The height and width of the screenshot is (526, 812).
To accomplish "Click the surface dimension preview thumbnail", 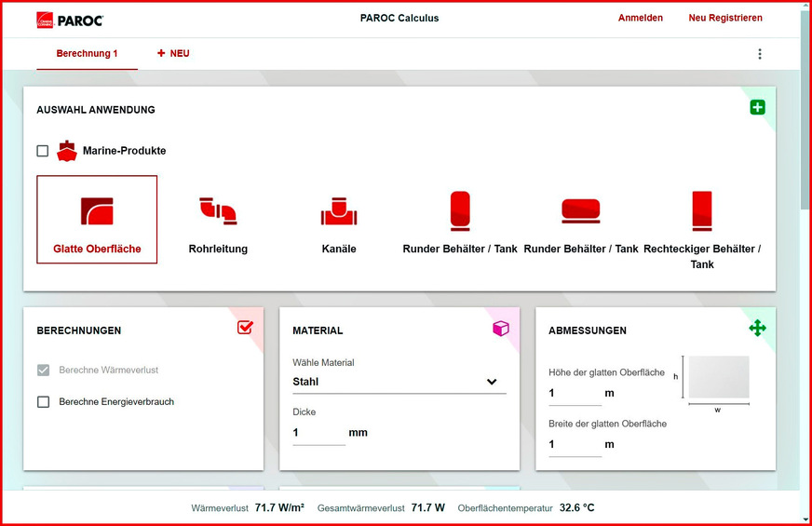I will click(719, 377).
